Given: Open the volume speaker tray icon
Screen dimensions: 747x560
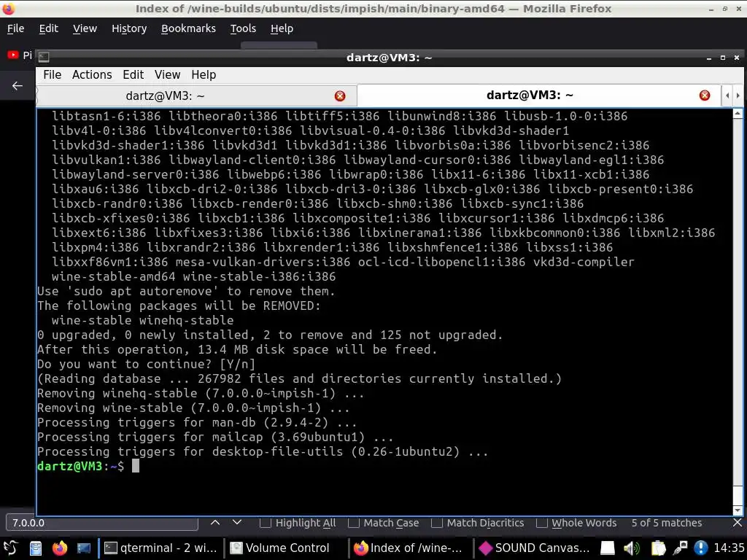Looking at the screenshot, I should click(x=632, y=548).
